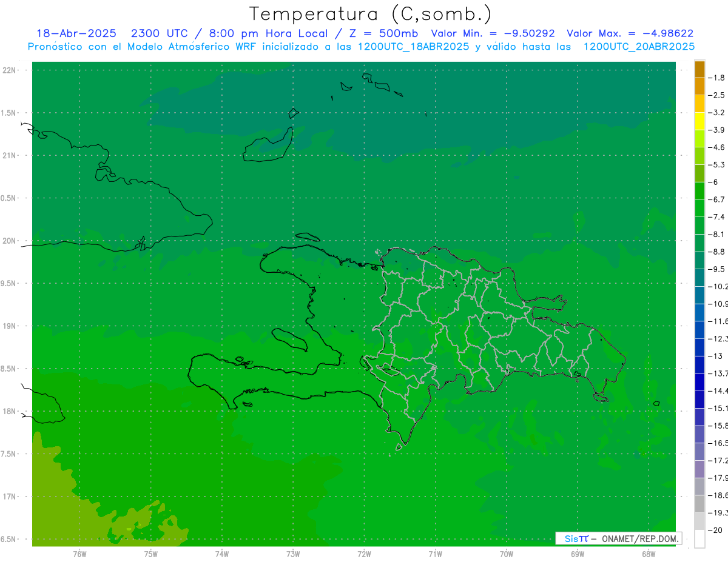Select the 'Z = 500mb' level label
The image size is (728, 562).
[383, 33]
